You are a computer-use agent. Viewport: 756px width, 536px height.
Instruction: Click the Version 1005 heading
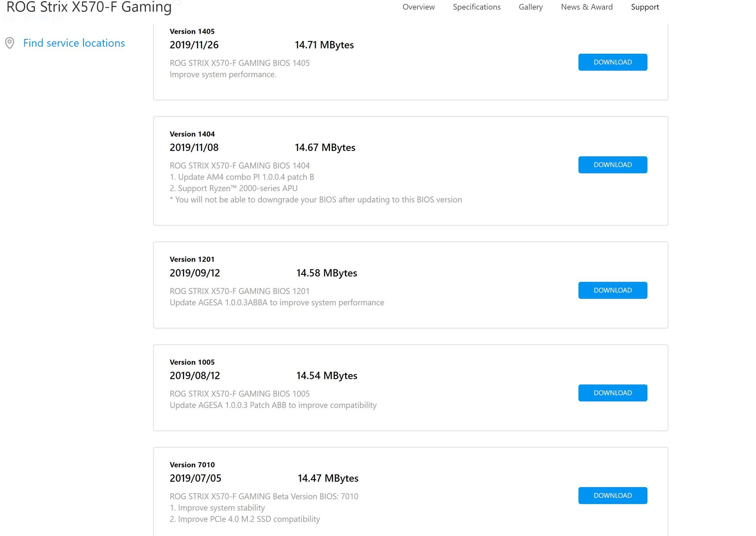coord(192,362)
